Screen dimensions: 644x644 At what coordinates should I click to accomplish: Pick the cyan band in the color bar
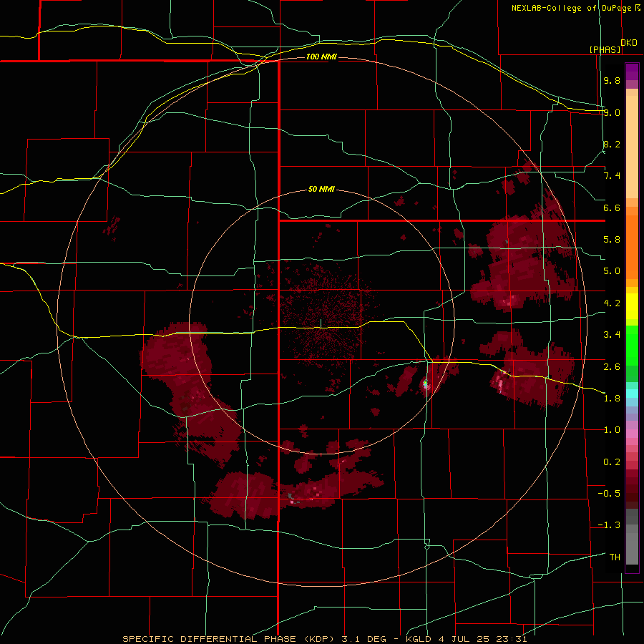pos(632,393)
